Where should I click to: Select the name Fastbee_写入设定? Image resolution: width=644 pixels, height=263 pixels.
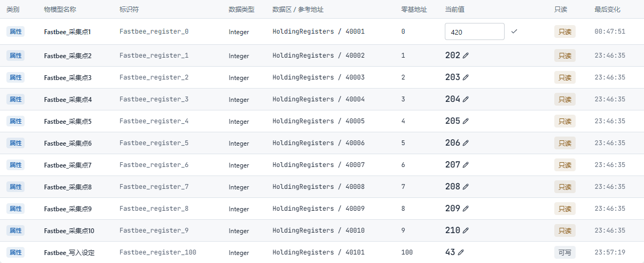click(69, 253)
